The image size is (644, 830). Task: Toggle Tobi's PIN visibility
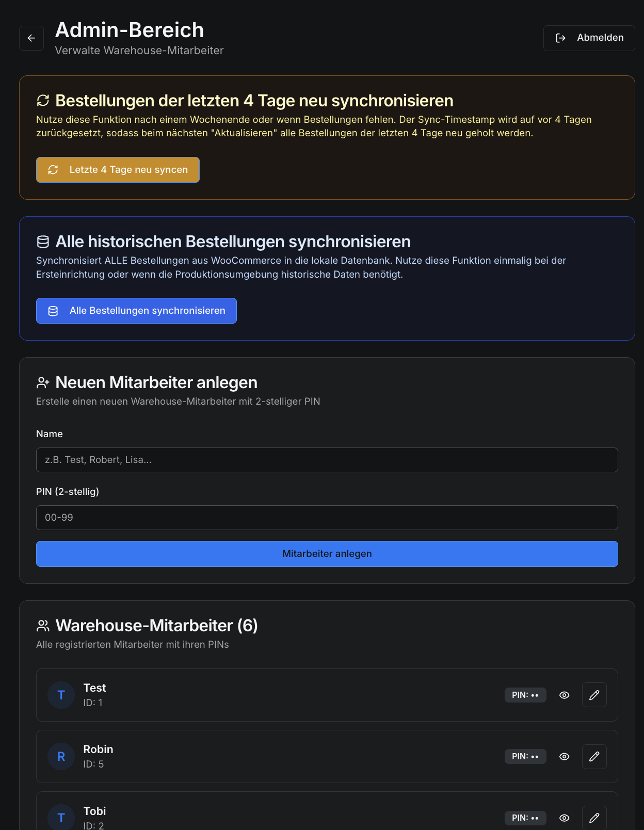pos(565,818)
